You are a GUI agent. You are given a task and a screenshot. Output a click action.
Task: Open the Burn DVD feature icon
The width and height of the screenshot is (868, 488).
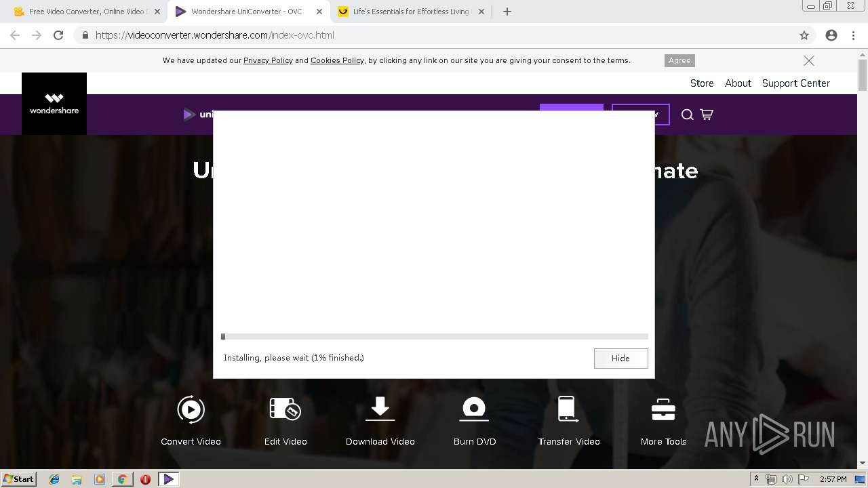[474, 409]
